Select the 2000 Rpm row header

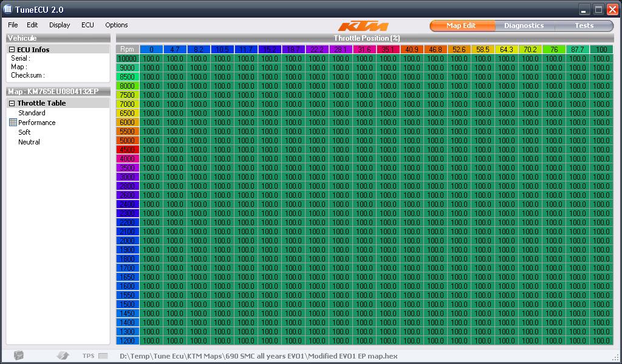coord(128,241)
